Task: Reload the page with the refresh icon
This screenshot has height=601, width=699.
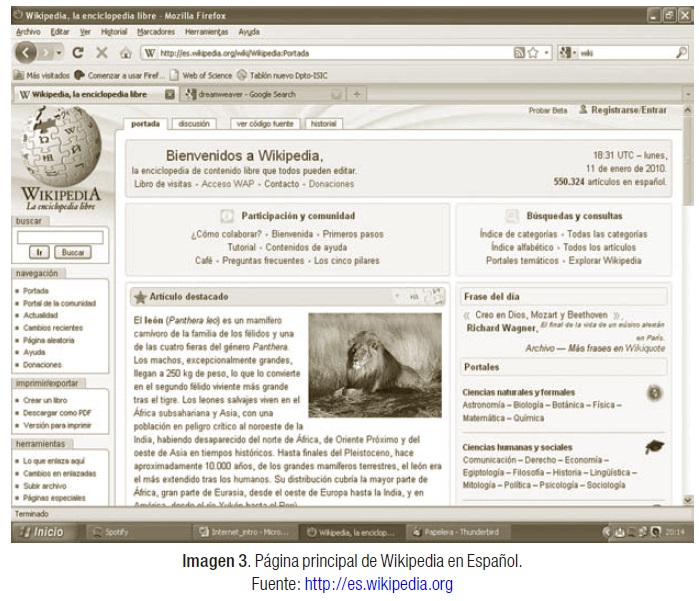Action: [x=77, y=53]
